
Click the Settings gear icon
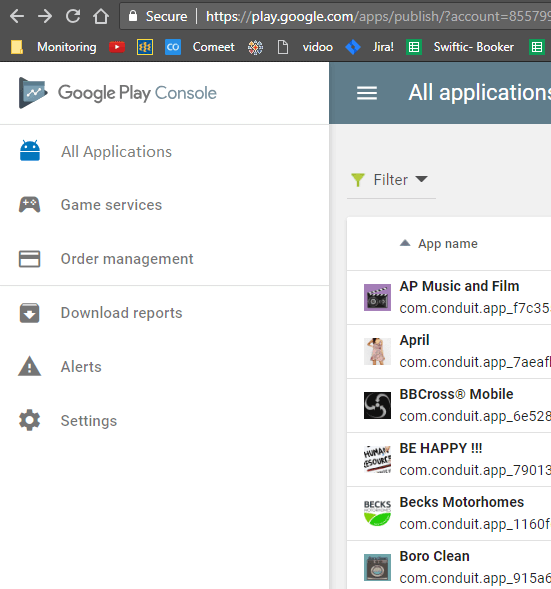(x=30, y=420)
